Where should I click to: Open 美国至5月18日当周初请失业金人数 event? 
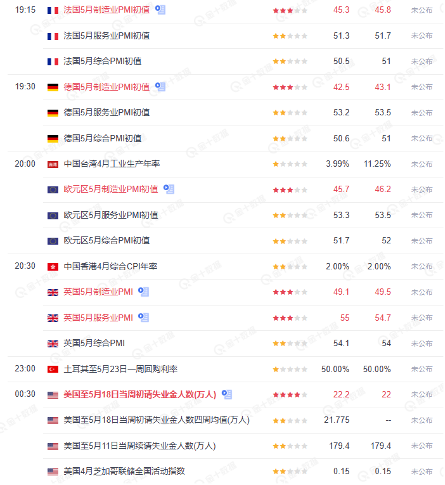click(140, 394)
